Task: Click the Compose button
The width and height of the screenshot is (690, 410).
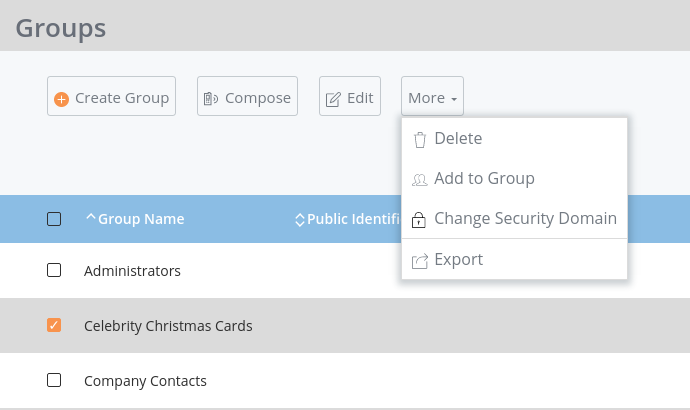Action: click(x=247, y=96)
